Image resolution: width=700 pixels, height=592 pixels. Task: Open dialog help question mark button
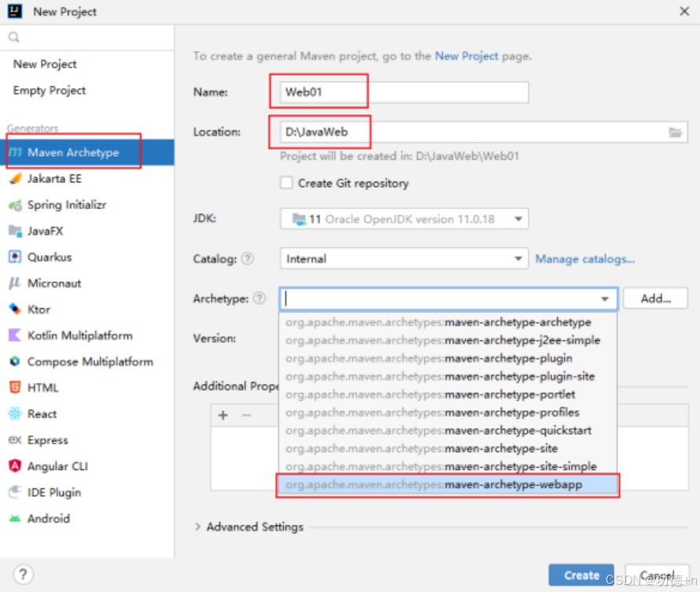24,574
